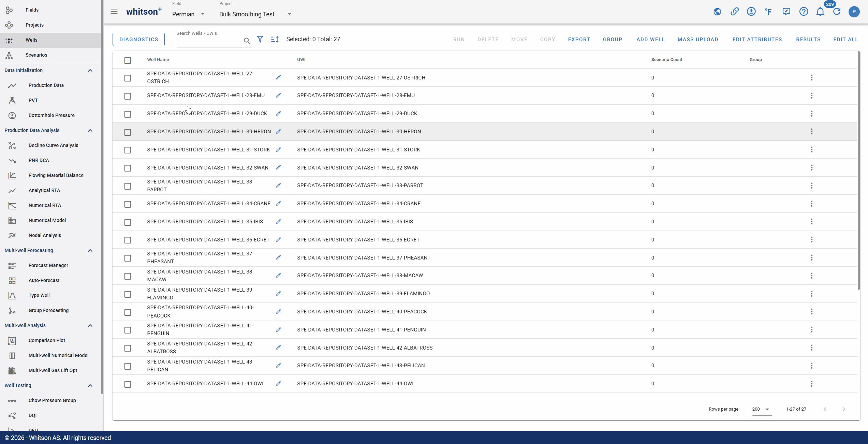The image size is (868, 444).
Task: Check the WELL-29-DUCK row checkbox
Action: (128, 114)
